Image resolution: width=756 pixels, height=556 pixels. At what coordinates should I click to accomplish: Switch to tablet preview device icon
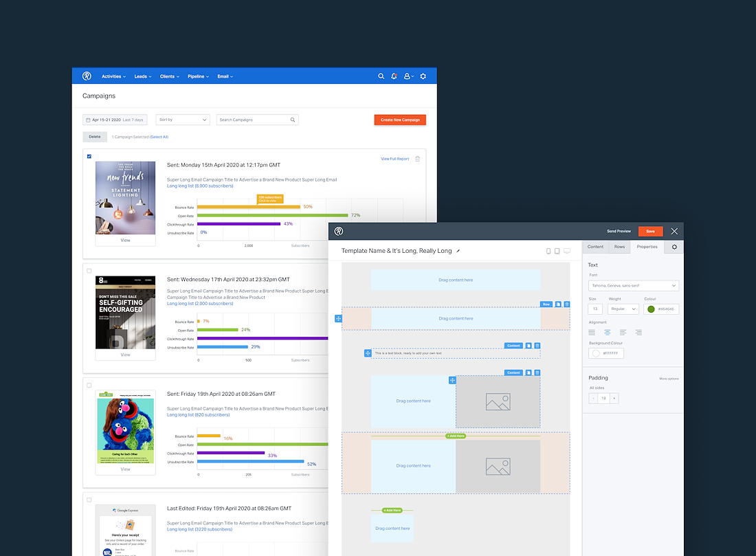click(557, 251)
